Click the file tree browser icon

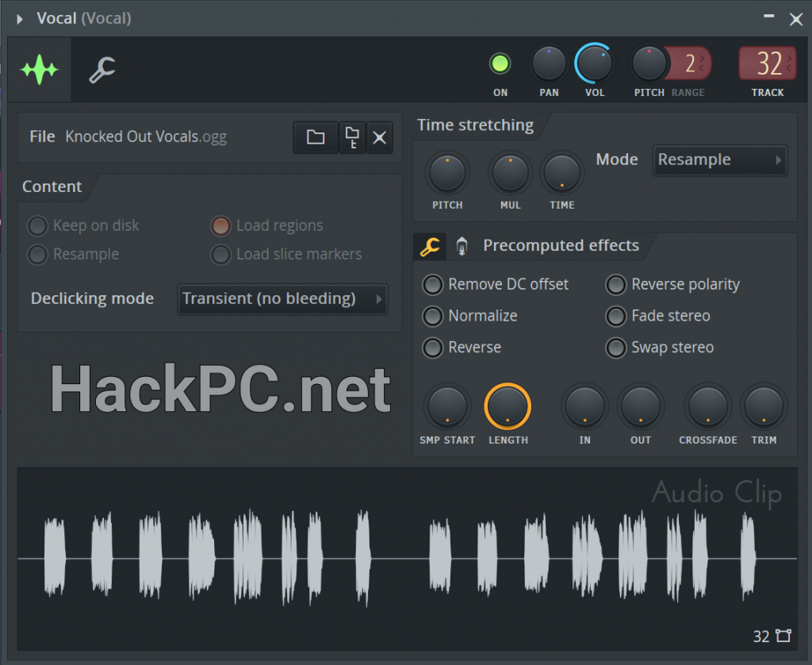[352, 137]
